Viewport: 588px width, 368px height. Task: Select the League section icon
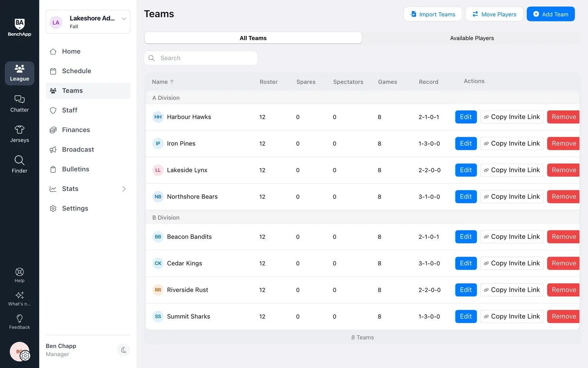pyautogui.click(x=19, y=73)
